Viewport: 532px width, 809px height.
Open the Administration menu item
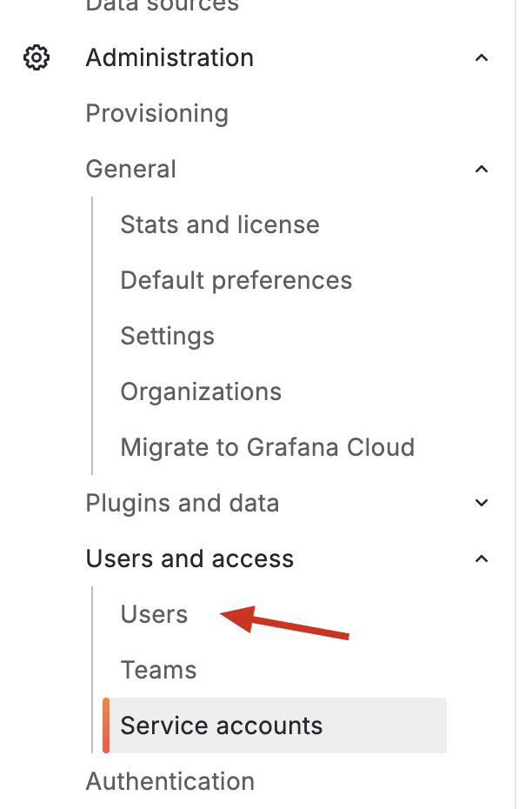coord(170,58)
